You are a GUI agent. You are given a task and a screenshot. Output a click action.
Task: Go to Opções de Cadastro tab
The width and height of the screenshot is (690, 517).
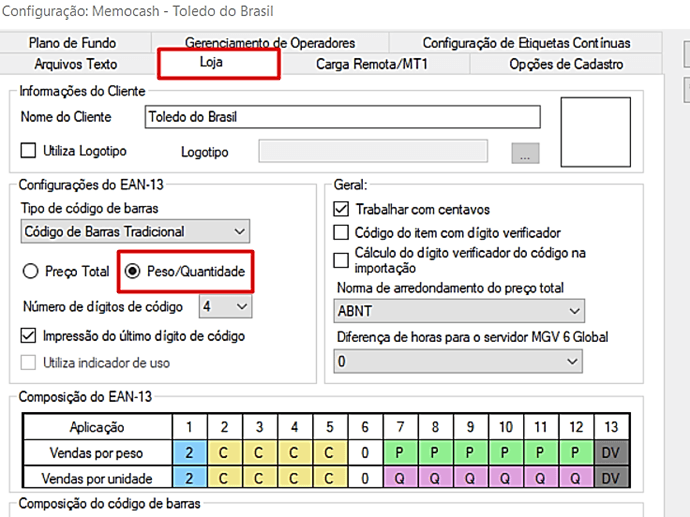[565, 64]
